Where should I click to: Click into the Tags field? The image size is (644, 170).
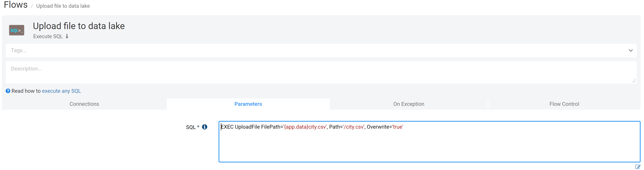coord(300,51)
